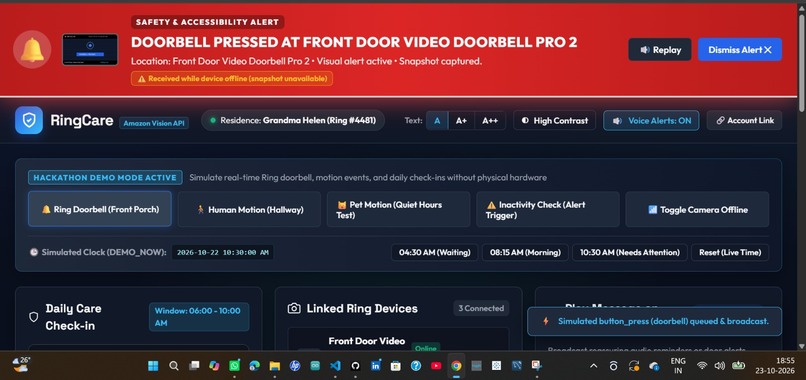Open Copilot from the taskbar
Image resolution: width=806 pixels, height=380 pixels.
tap(214, 366)
